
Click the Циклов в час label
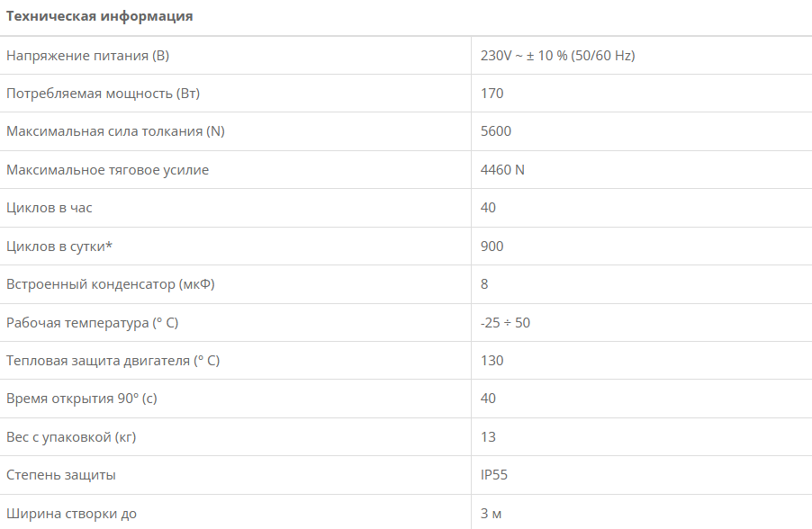coord(50,208)
